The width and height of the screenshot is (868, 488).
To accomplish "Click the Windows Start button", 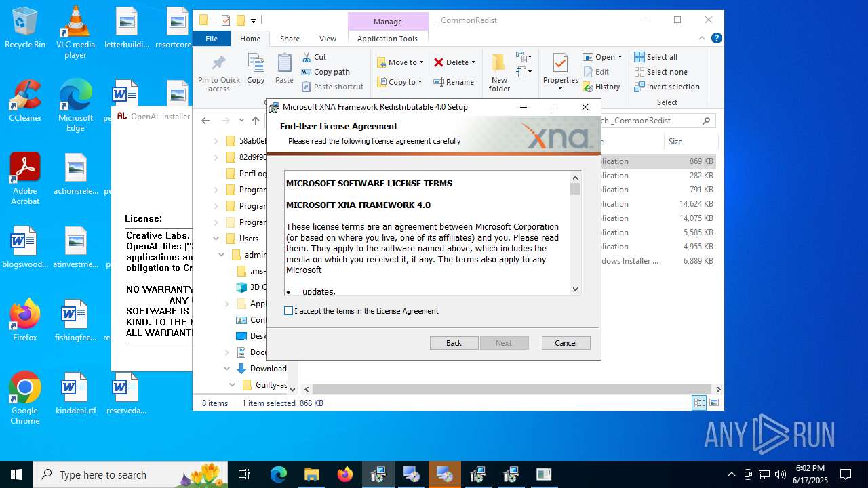I will pyautogui.click(x=16, y=474).
